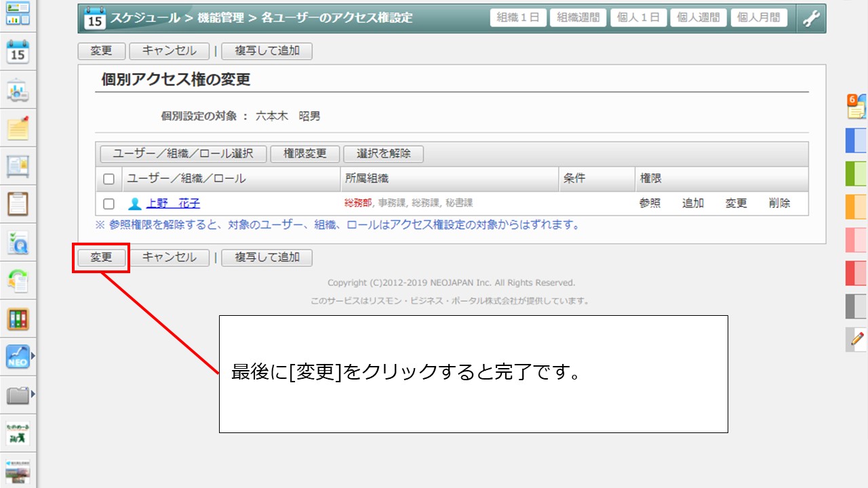
Task: Select the gray sticky note color
Action: tap(856, 306)
